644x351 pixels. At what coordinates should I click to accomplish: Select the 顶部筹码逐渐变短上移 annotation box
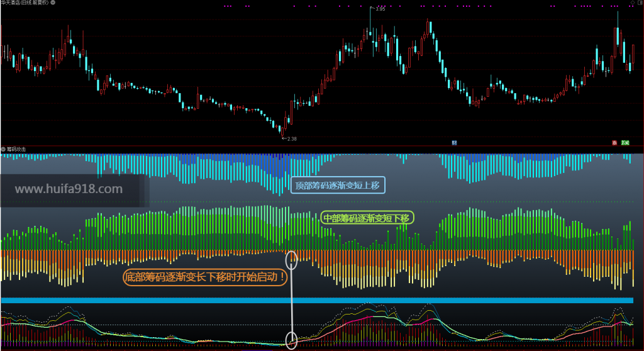click(338, 185)
